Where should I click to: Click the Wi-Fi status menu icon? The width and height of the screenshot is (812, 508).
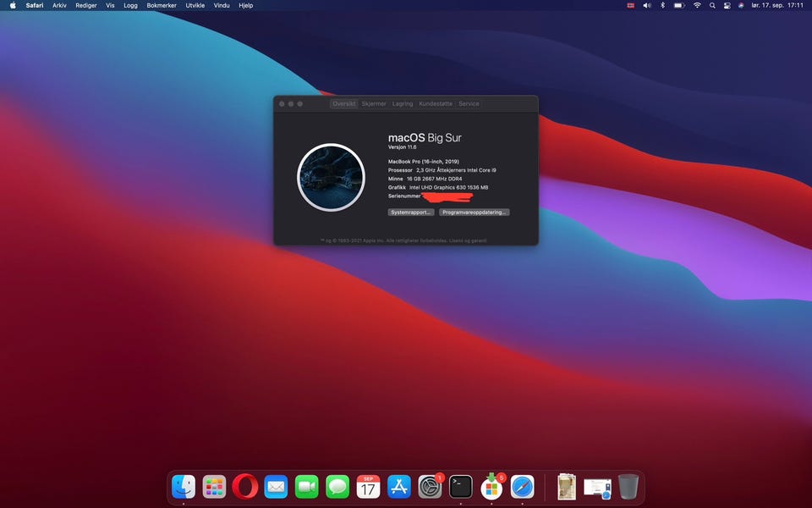(697, 5)
